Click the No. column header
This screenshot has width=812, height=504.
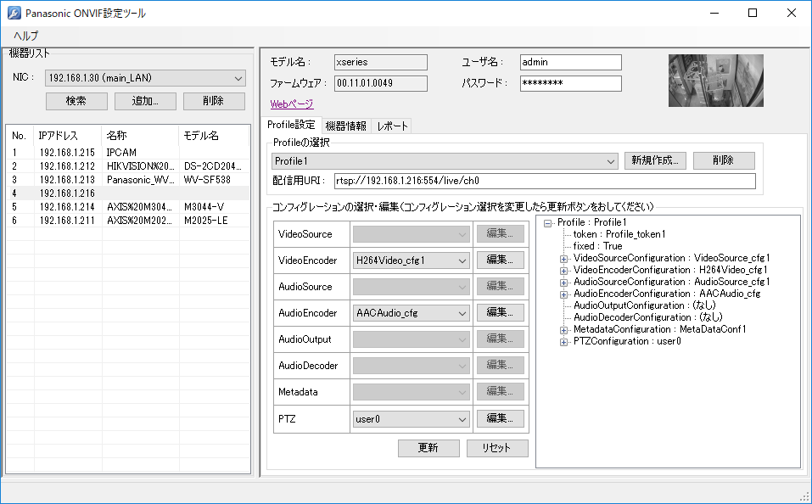(x=20, y=136)
